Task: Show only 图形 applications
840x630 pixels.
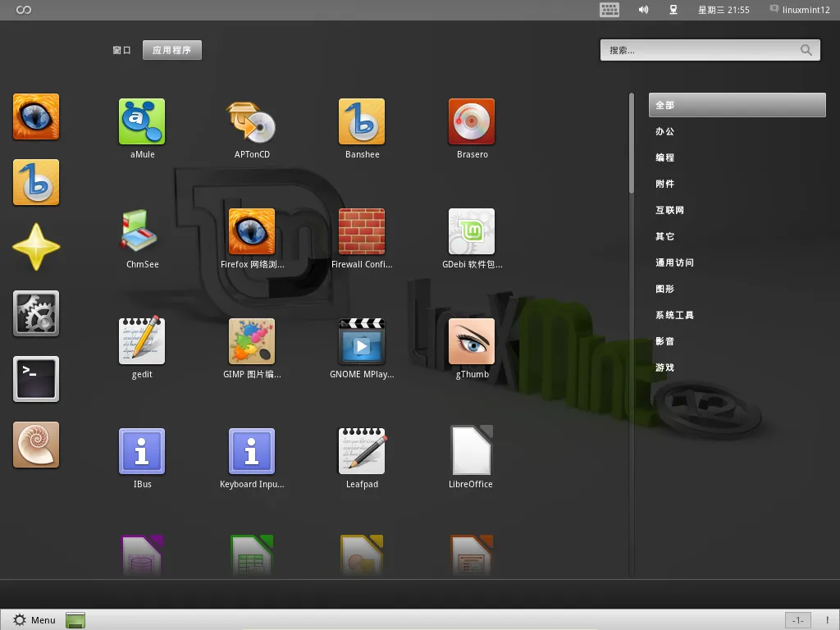Action: click(x=665, y=289)
